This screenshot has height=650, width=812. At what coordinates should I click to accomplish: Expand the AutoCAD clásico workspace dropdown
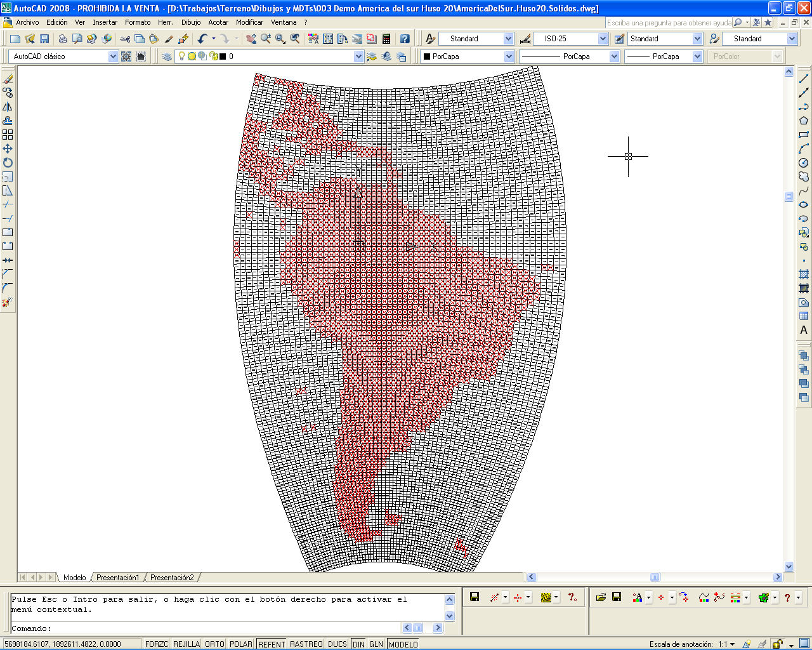click(x=113, y=56)
